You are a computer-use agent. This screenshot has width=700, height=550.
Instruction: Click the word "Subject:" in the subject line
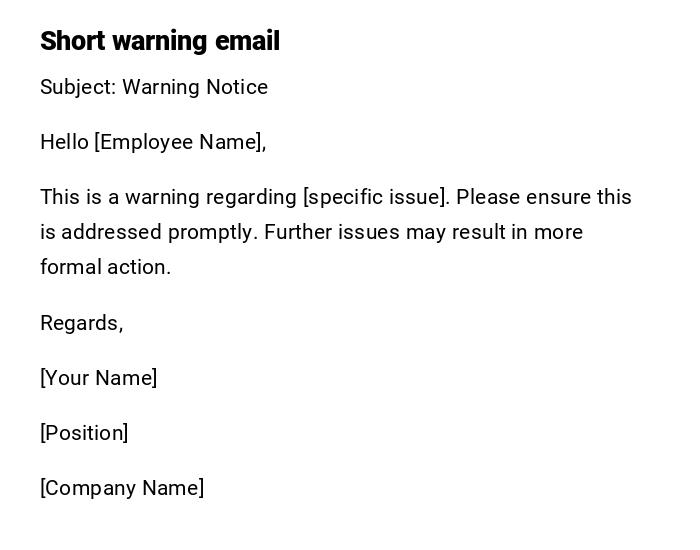[78, 87]
